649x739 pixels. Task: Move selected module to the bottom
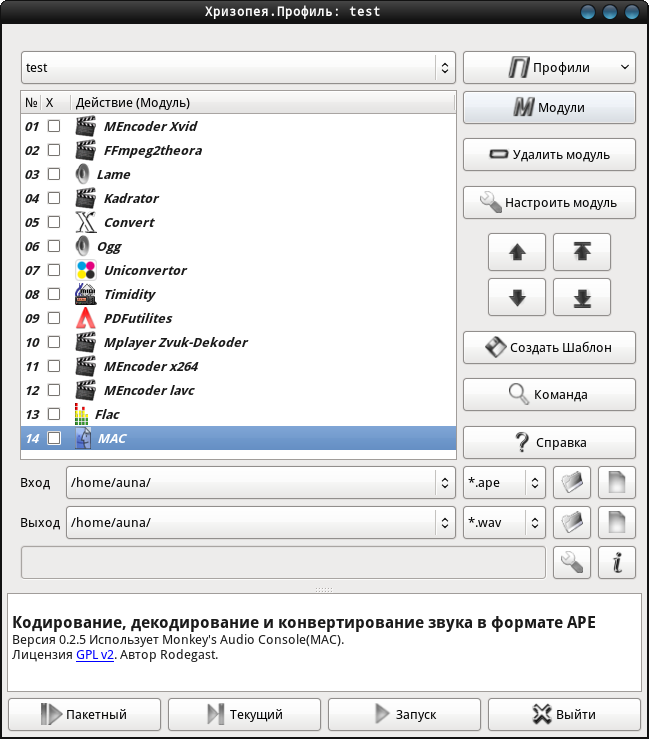[582, 297]
